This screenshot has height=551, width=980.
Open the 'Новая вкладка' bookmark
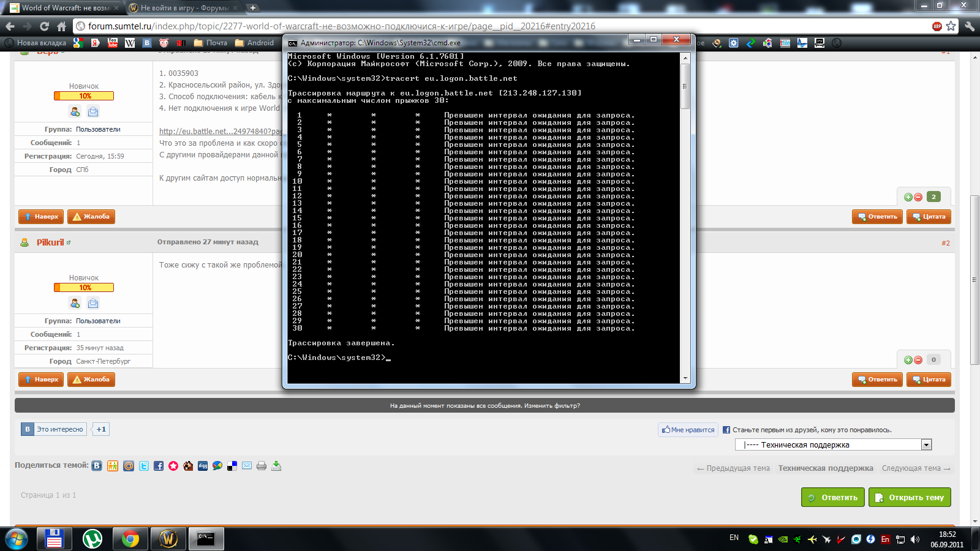36,43
